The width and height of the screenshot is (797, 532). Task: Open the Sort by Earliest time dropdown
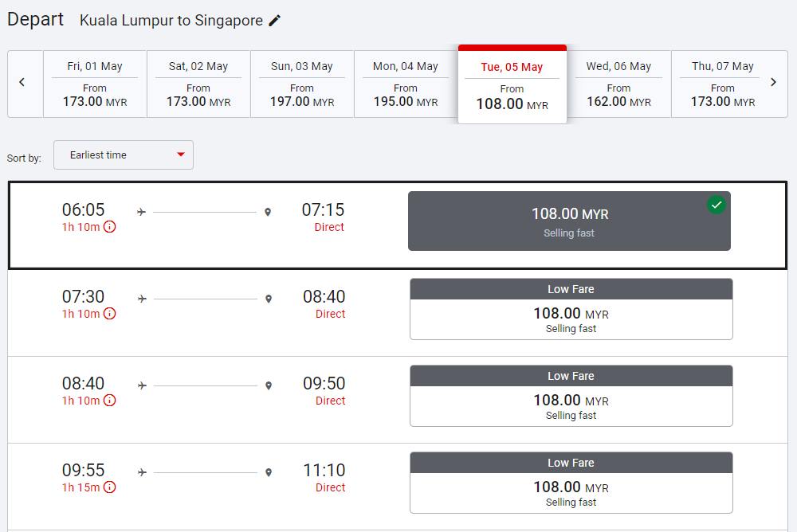[124, 155]
